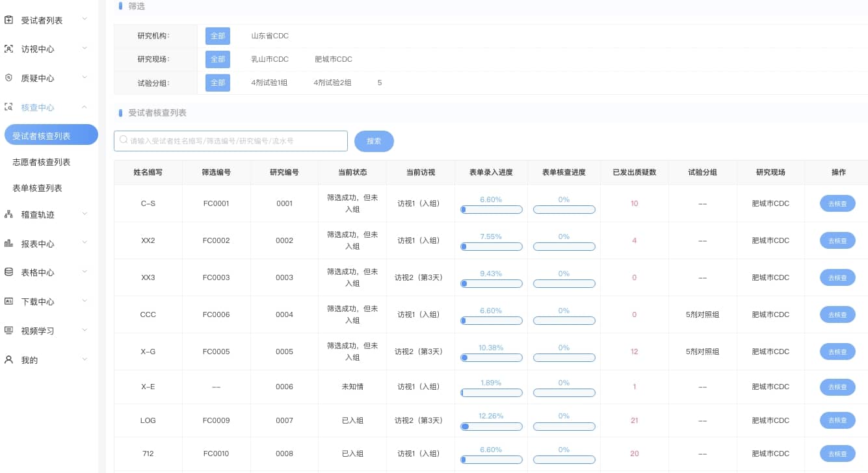Click the 视频学习 monitor icon
Image resolution: width=868 pixels, height=473 pixels.
[8, 331]
